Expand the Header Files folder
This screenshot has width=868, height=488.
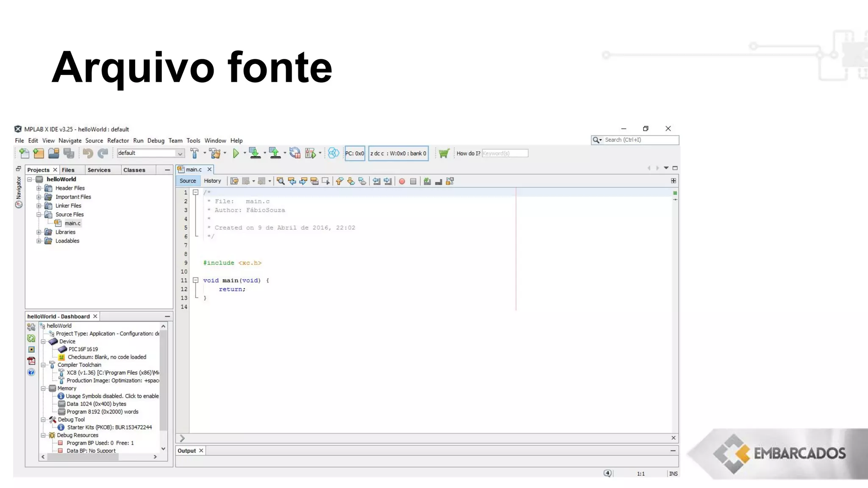(39, 188)
